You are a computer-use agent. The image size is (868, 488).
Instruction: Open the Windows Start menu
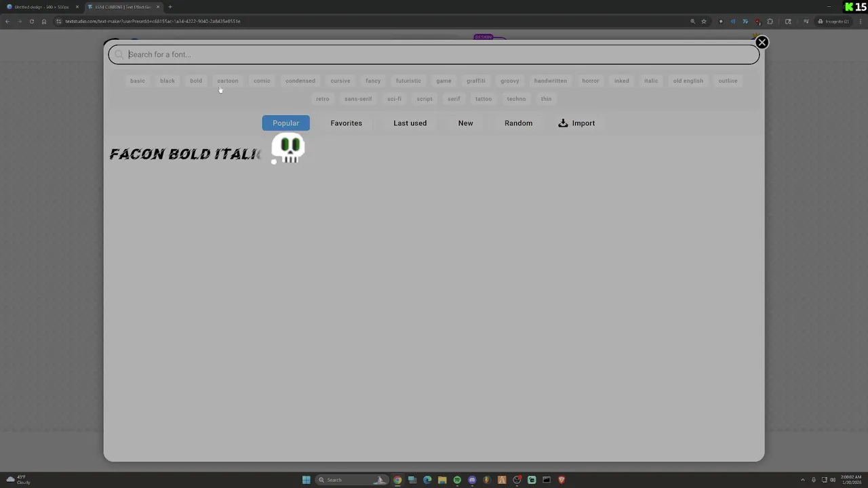(307, 480)
